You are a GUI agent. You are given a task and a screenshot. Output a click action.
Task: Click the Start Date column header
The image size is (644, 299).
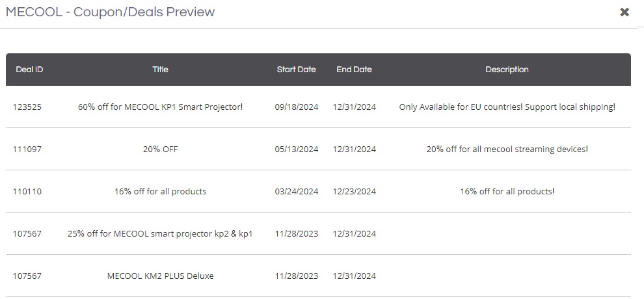click(296, 70)
